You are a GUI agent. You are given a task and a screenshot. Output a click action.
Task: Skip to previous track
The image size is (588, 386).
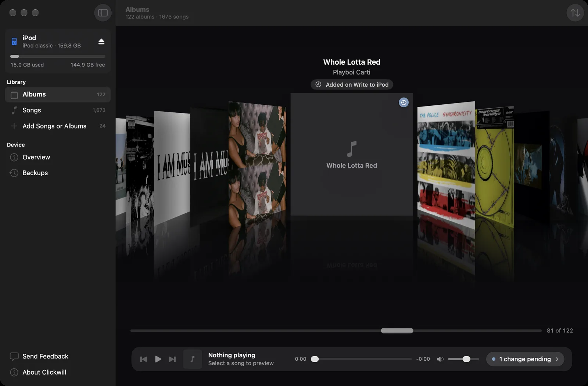pyautogui.click(x=143, y=359)
